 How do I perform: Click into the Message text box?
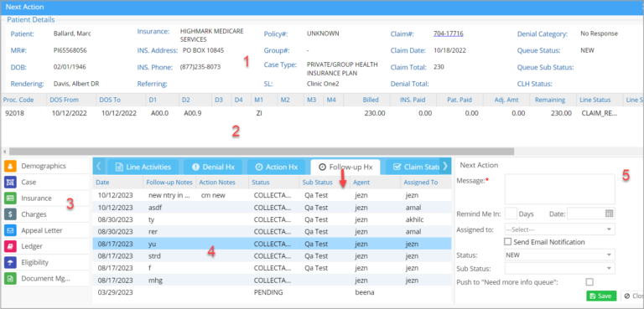tap(560, 189)
